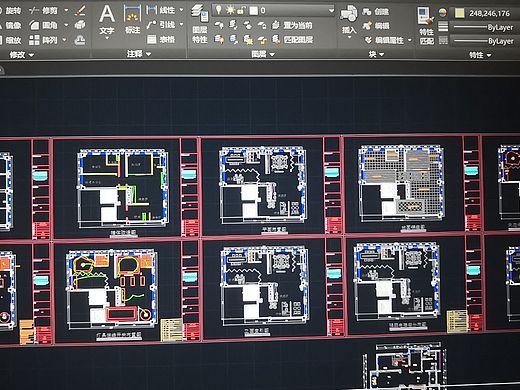This screenshot has height=390, width=520.
Task: Open the Edit Attributes (编辑属性) dropdown arrow
Action: (x=410, y=40)
